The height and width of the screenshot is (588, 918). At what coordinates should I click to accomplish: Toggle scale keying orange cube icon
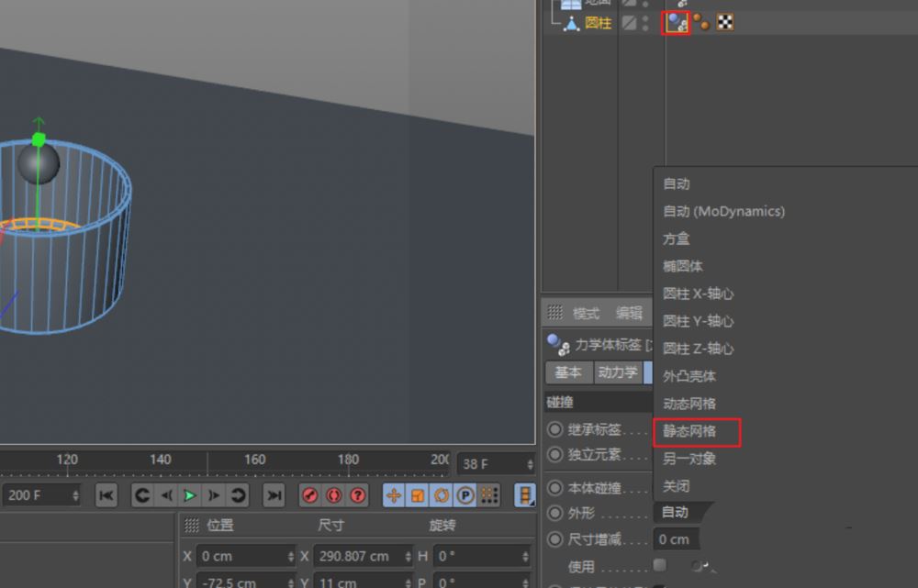(x=418, y=495)
